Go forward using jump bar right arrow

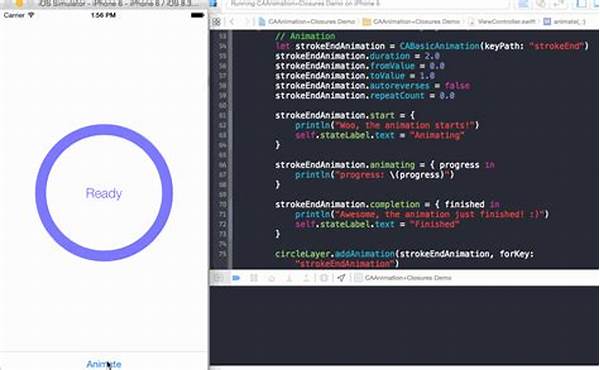click(x=246, y=21)
